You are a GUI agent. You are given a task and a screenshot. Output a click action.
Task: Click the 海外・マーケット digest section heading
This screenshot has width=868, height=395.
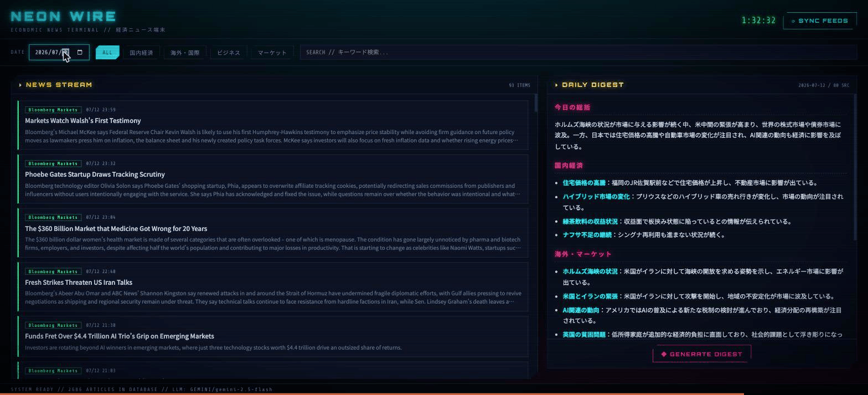[583, 254]
